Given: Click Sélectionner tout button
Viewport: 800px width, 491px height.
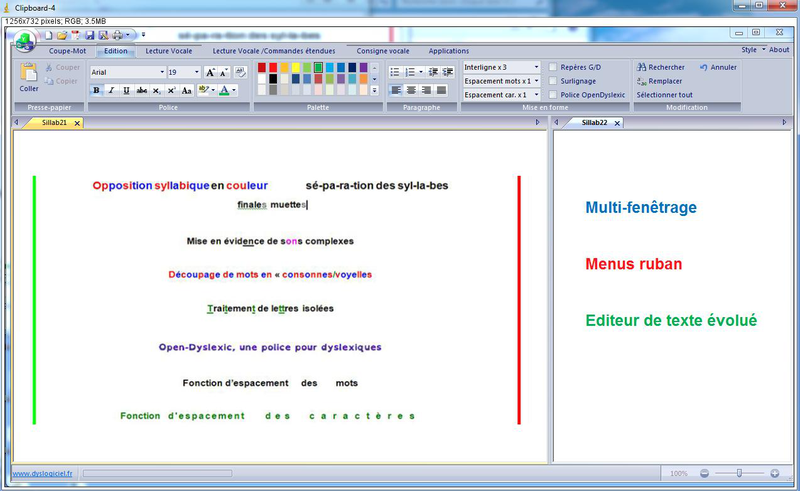Looking at the screenshot, I should [664, 95].
